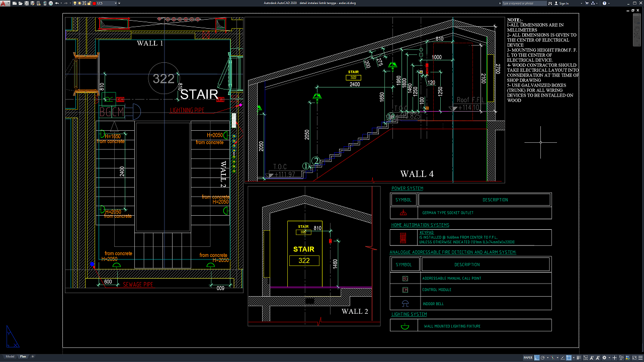Viewport: 644px width, 362px height.
Task: Select the Plan layout tab
Action: (23, 356)
